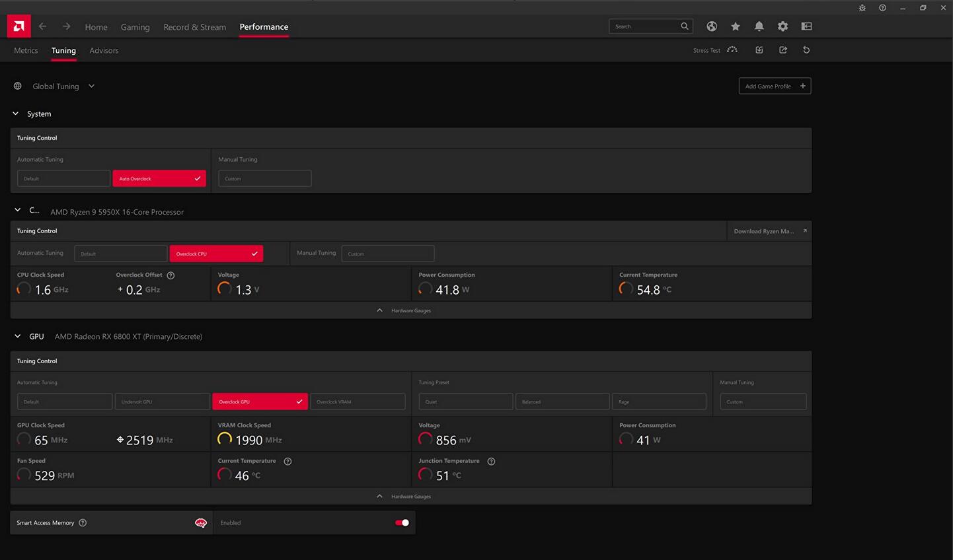Open the Record & Stream tab
This screenshot has width=953, height=560.
(x=194, y=27)
